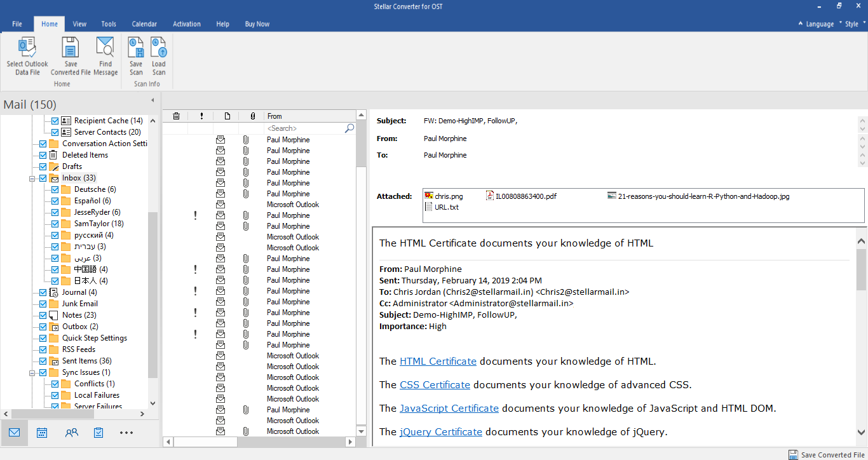Open the Activation menu tab
868x460 pixels.
click(x=187, y=24)
